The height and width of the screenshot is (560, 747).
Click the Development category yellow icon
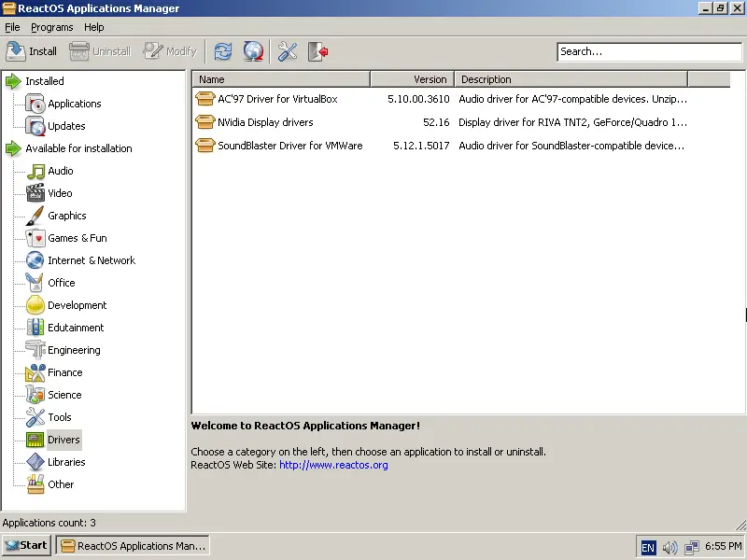(x=35, y=305)
